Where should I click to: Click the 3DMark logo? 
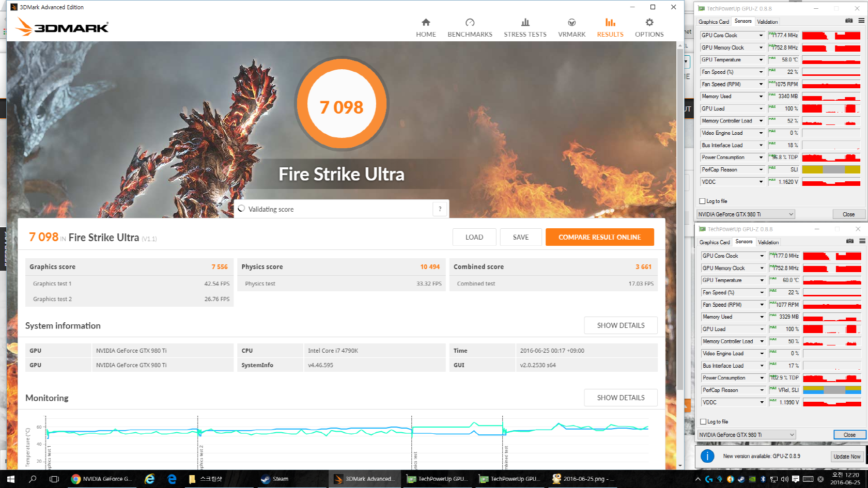(62, 26)
